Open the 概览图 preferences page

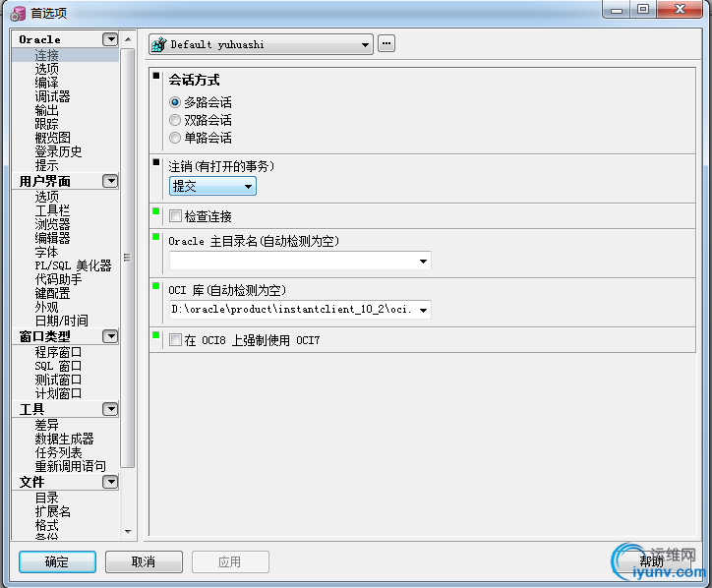point(53,138)
